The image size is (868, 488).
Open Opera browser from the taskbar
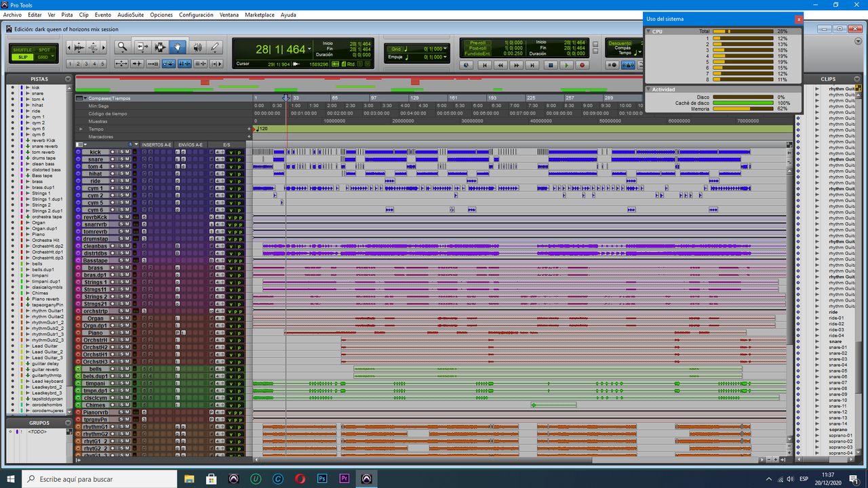300,479
